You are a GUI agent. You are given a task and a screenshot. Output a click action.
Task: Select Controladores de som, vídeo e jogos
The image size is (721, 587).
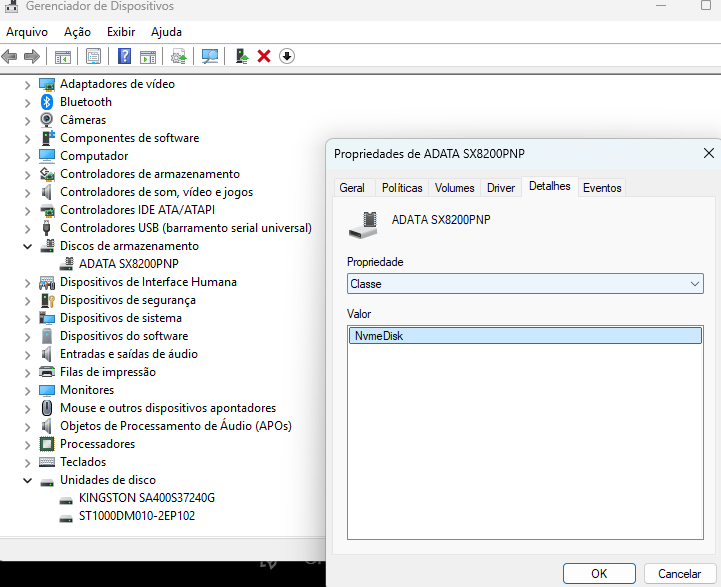click(156, 192)
